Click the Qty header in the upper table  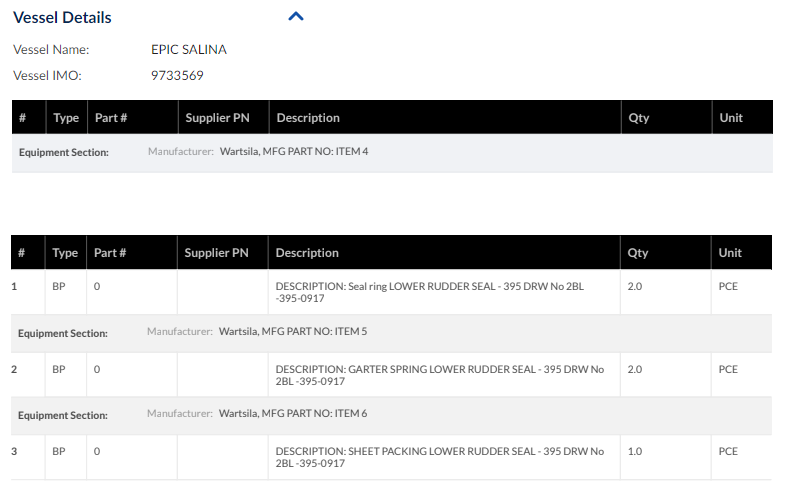coord(638,118)
